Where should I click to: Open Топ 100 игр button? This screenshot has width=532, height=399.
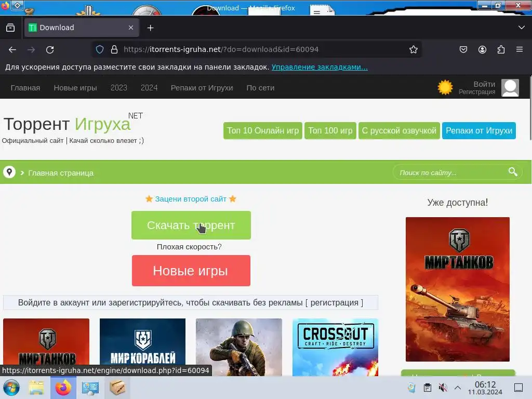tap(330, 130)
